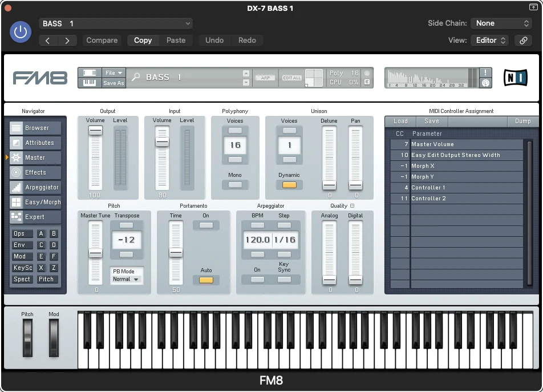
Task: Open the Pitch expert tab
Action: point(46,280)
